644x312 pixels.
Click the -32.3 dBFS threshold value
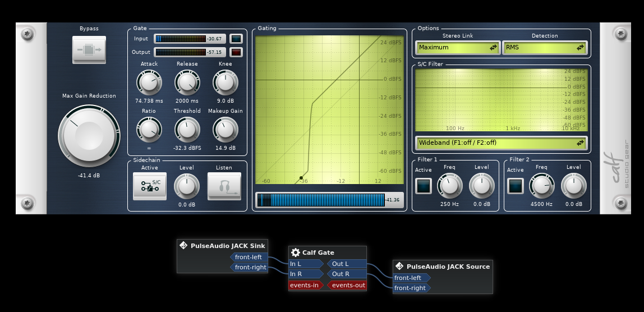187,148
